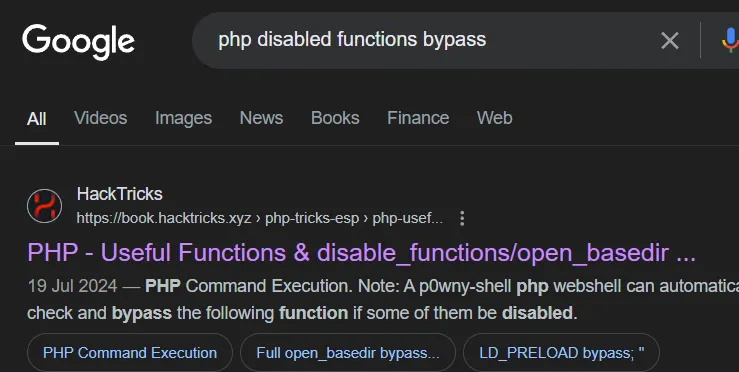Click the HackTricks site favicon

click(45, 206)
